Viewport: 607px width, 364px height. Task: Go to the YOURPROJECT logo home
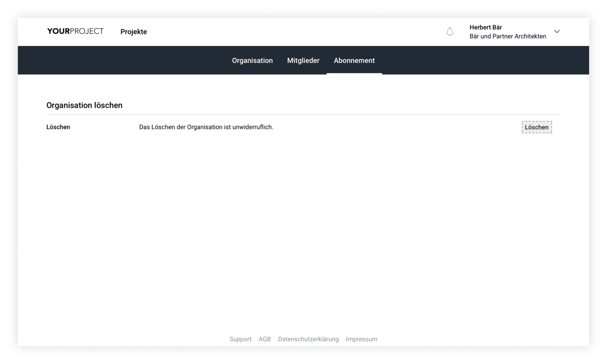pos(75,31)
